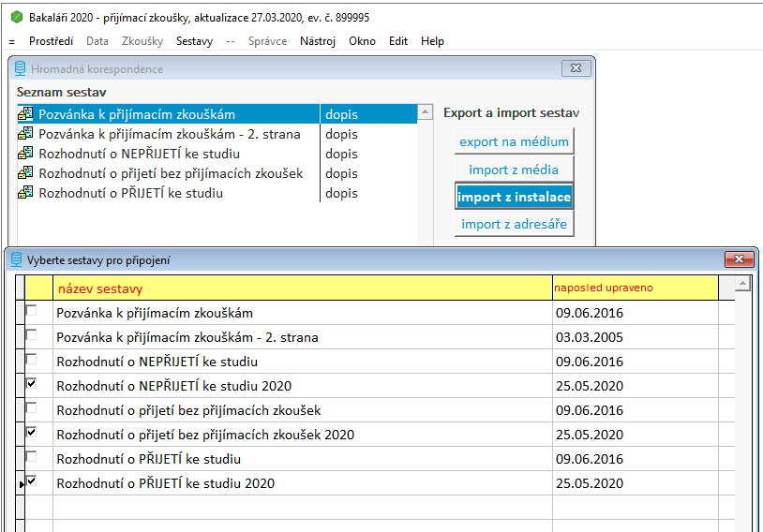Viewport: 763px width, 532px height.
Task: Check the Pozvánka k přijímacím zkouškám checkbox
Action: 32,311
